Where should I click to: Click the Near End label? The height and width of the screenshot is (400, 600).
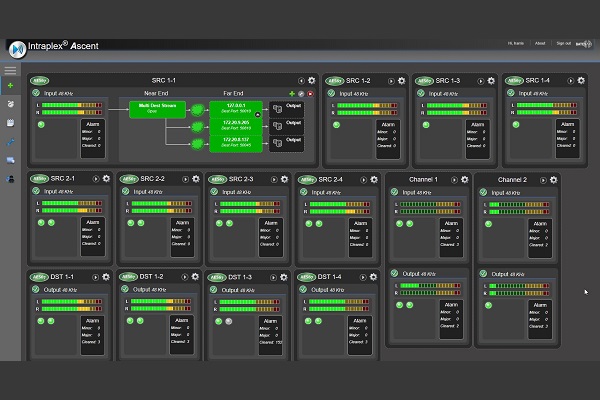pos(156,93)
